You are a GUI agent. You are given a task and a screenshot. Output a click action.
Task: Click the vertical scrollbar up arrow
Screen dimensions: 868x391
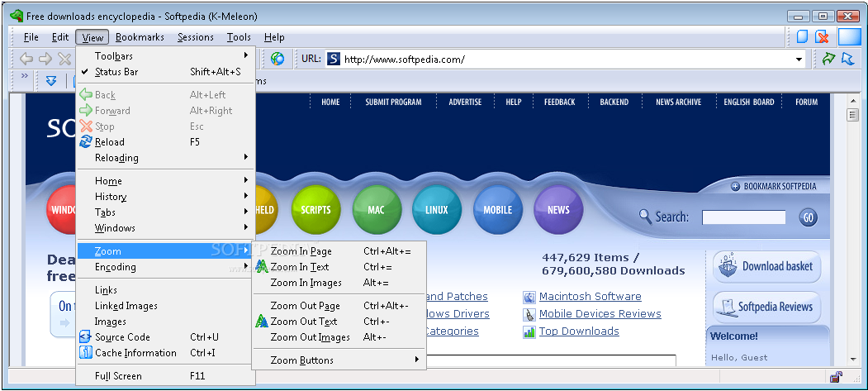point(852,102)
